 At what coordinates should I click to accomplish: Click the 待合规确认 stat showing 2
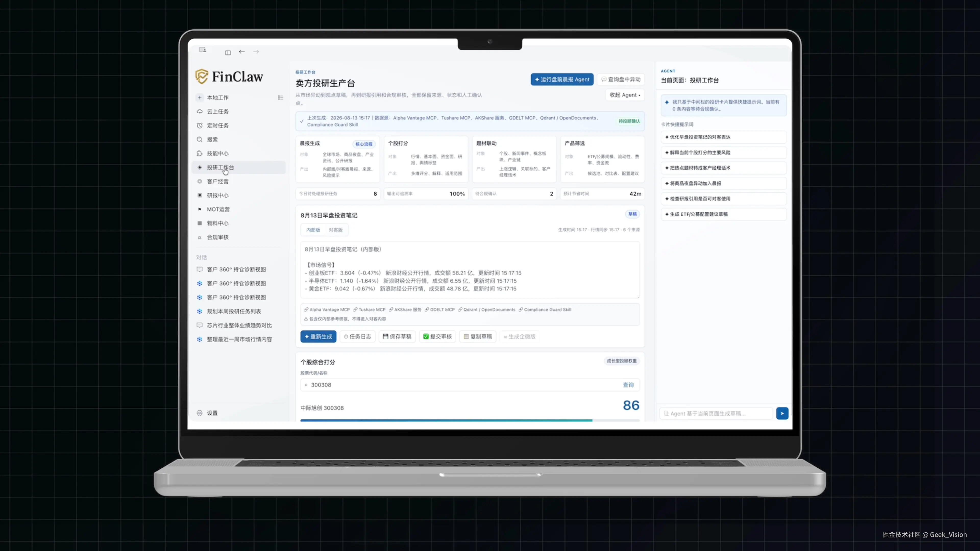[514, 194]
